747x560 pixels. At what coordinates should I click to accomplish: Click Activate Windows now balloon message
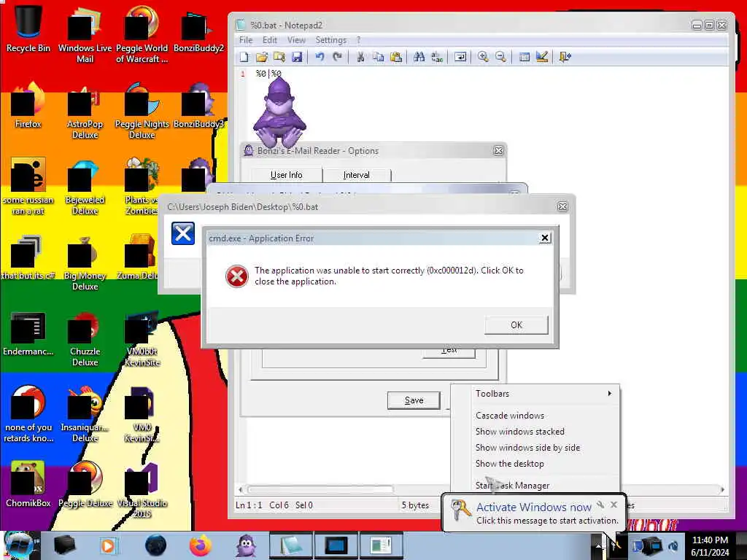(534, 507)
